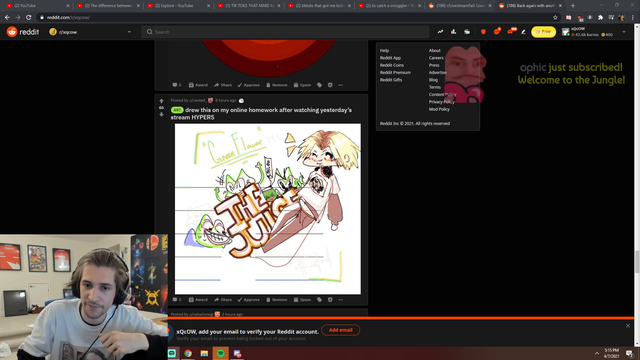Open Chrome from the Windows taskbar
The height and width of the screenshot is (360, 640).
(x=188, y=353)
